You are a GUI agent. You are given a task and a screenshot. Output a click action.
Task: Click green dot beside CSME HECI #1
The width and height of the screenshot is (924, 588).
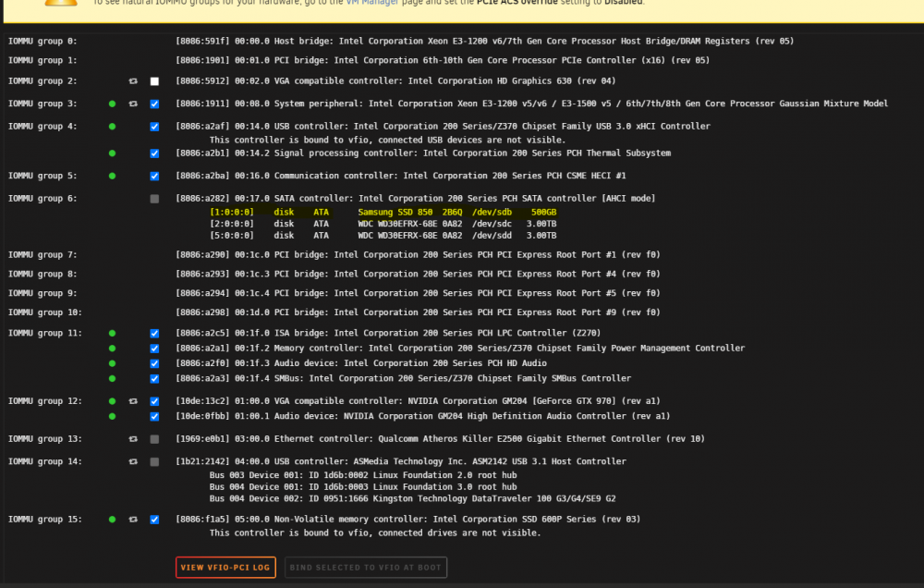(x=112, y=176)
